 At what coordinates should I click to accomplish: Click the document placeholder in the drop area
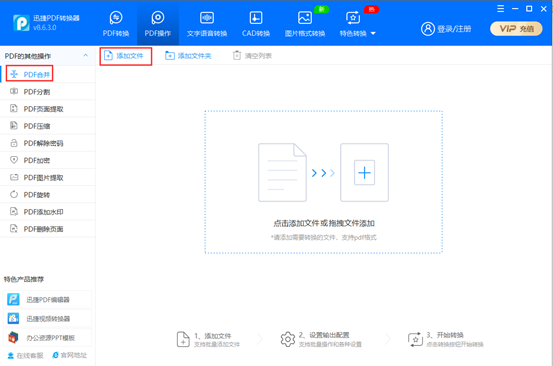point(282,172)
